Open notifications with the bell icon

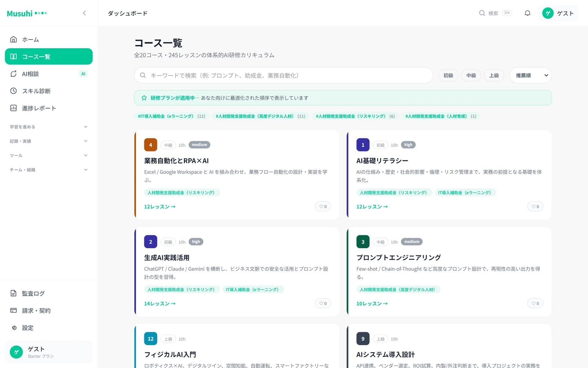click(528, 13)
